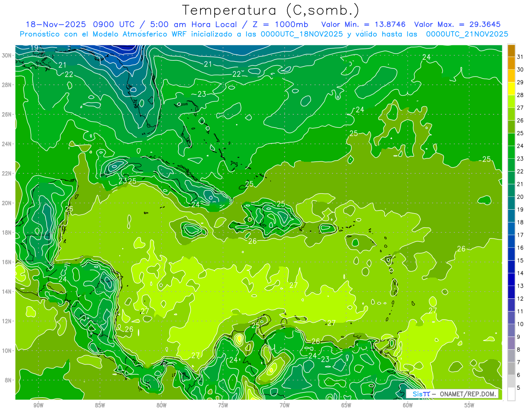The height and width of the screenshot is (411, 532).
Task: Click the brown legend swatch above 31
Action: coord(511,51)
